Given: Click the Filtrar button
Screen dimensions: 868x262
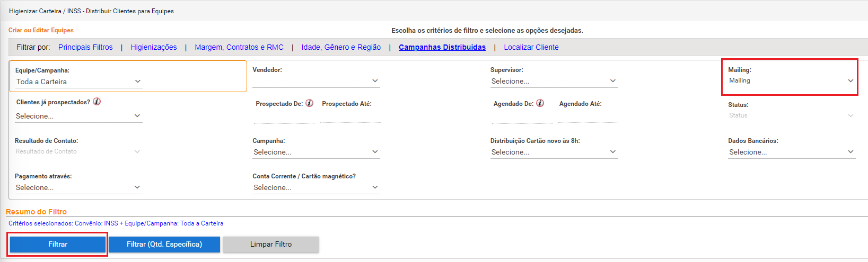Looking at the screenshot, I should pos(58,244).
